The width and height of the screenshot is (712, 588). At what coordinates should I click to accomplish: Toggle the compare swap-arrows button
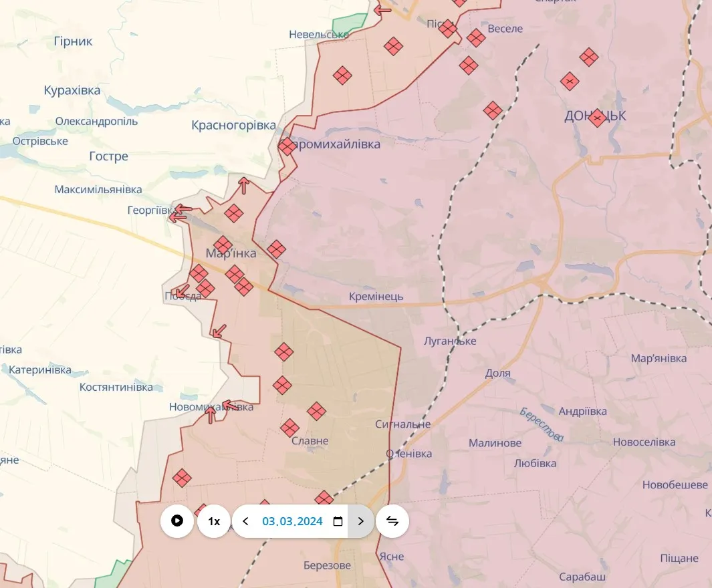point(392,521)
